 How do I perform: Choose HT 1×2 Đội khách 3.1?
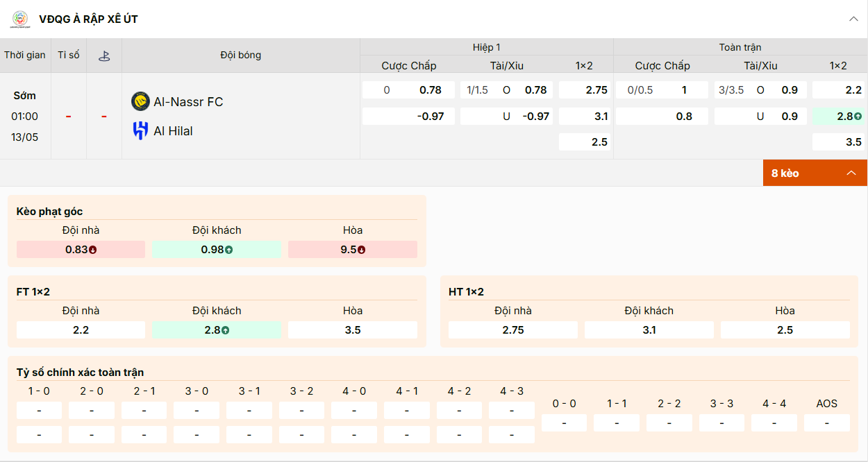649,330
